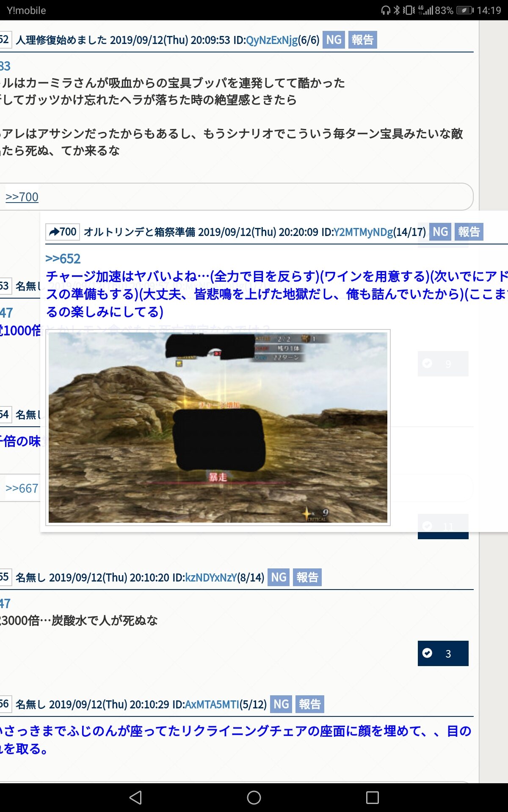This screenshot has width=508, height=812.
Task: Tap NG button on the 20:09:53 post
Action: click(334, 40)
